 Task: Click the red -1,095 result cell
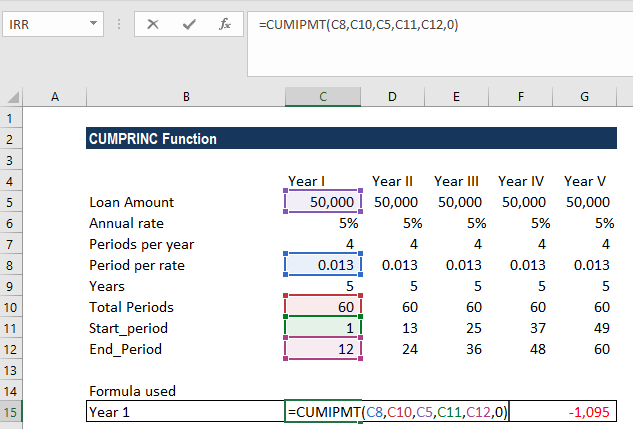tap(563, 412)
